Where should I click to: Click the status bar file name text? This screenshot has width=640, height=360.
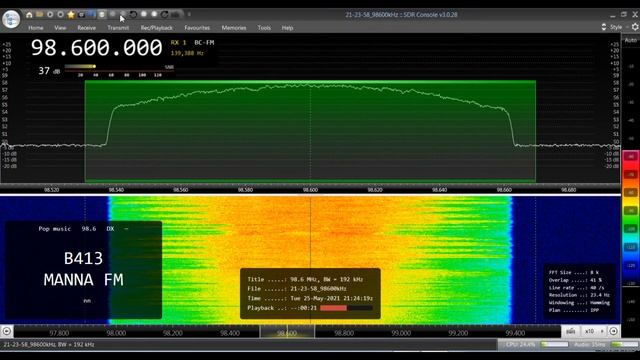(x=49, y=344)
